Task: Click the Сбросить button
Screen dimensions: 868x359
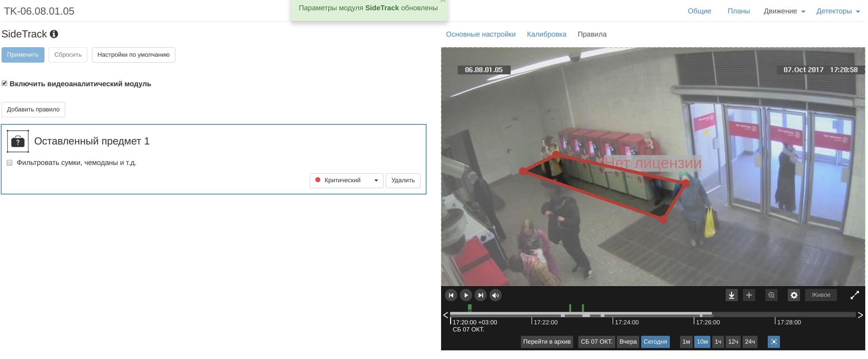Action: pos(68,55)
